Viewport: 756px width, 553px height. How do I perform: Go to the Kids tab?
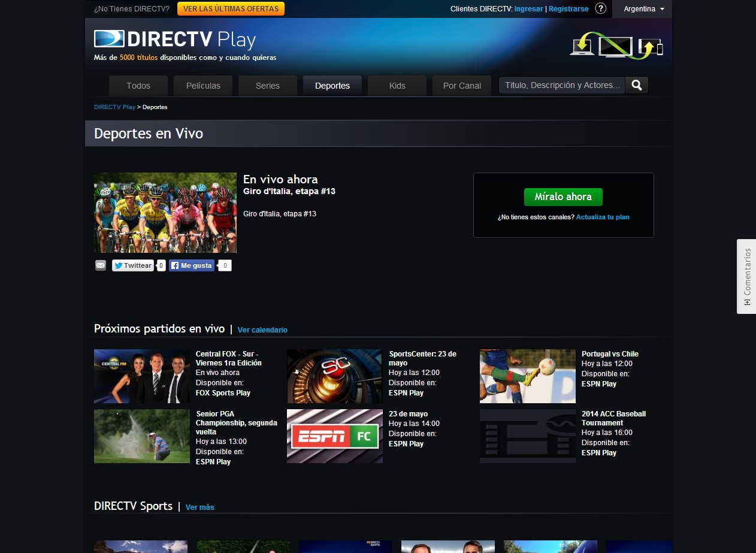(397, 86)
